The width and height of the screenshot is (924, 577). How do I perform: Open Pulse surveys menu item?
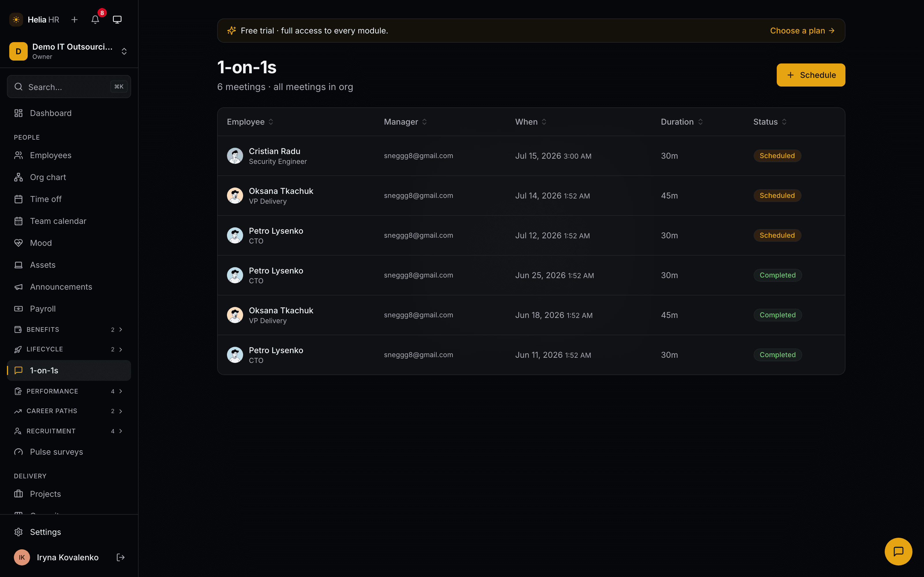coord(69,452)
